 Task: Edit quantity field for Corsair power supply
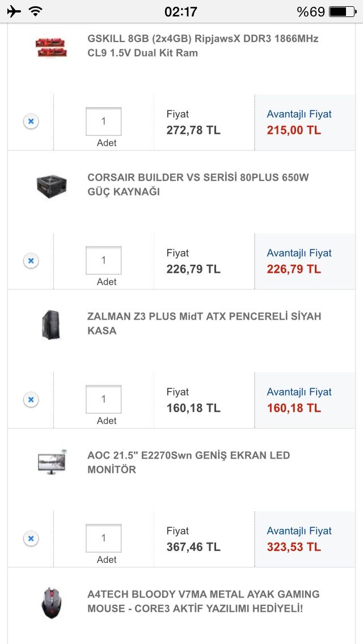pyautogui.click(x=104, y=260)
